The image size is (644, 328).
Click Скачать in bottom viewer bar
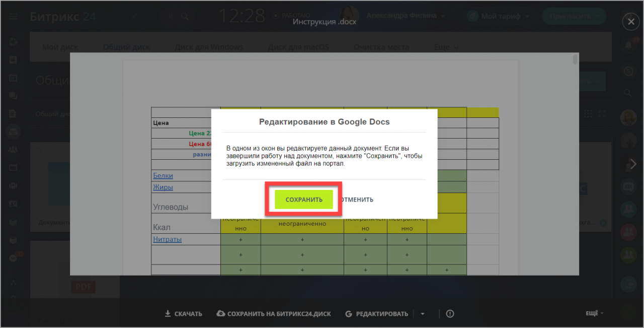[183, 313]
